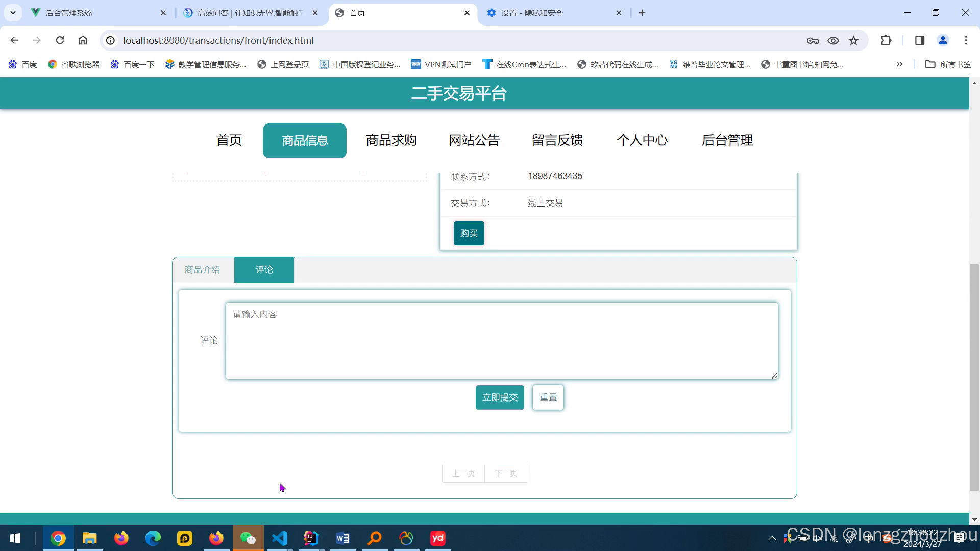
Task: Open the 商品求购 navigation menu item
Action: [391, 140]
